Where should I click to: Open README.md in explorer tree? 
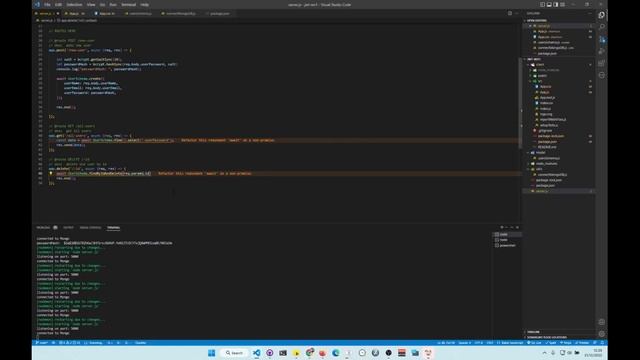(x=547, y=147)
